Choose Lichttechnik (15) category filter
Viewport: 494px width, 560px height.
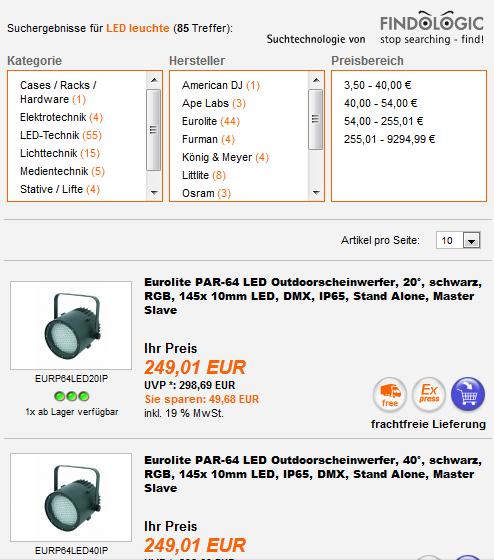pyautogui.click(x=60, y=153)
